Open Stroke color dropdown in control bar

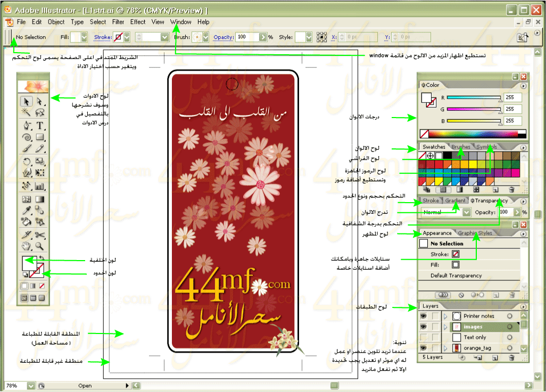click(x=127, y=37)
